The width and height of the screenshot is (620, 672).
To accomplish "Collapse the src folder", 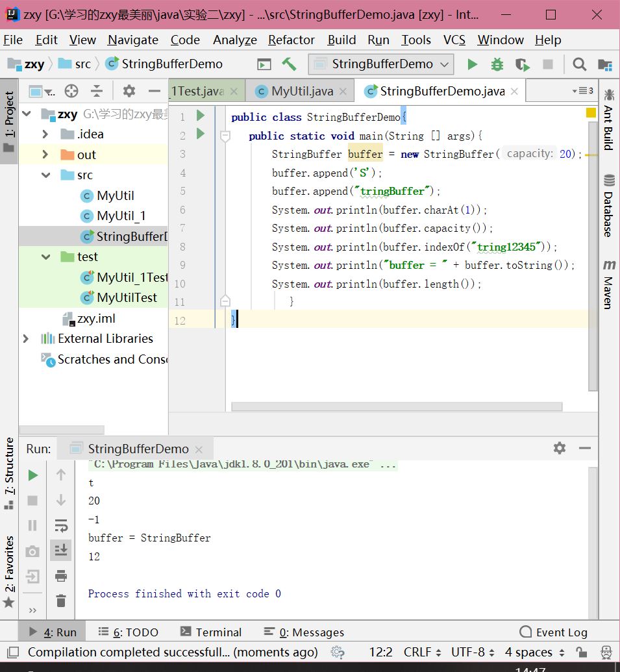I will point(45,175).
